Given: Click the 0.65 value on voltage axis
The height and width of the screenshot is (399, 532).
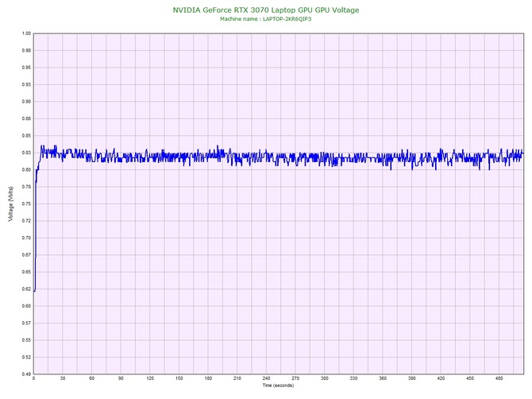Looking at the screenshot, I should (x=26, y=272).
